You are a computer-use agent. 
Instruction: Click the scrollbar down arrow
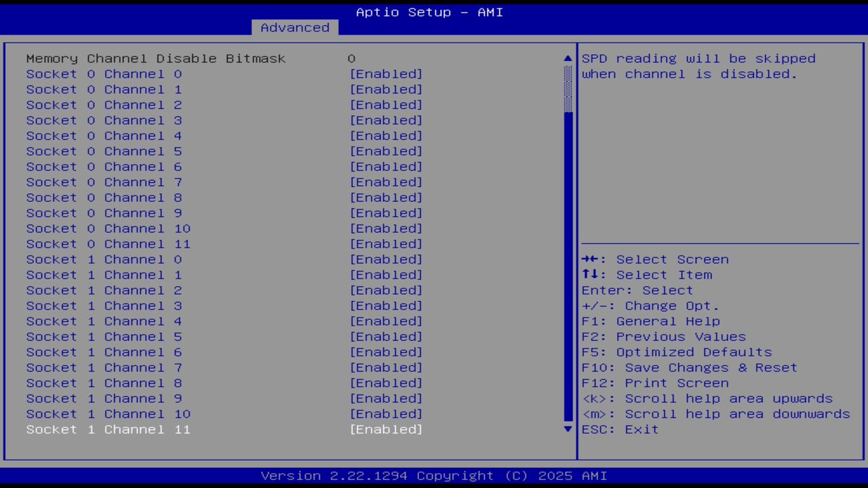567,429
